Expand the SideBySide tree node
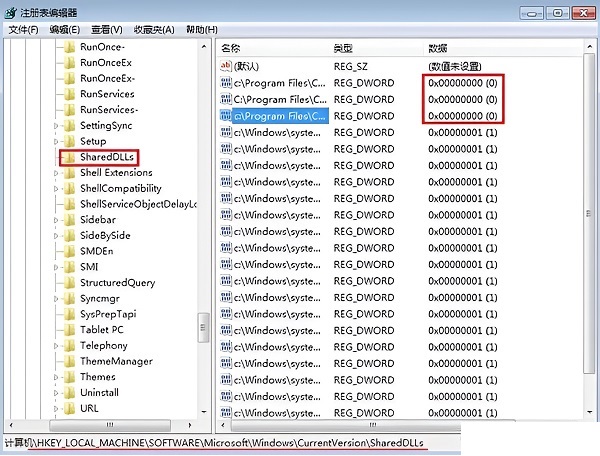 coord(56,235)
